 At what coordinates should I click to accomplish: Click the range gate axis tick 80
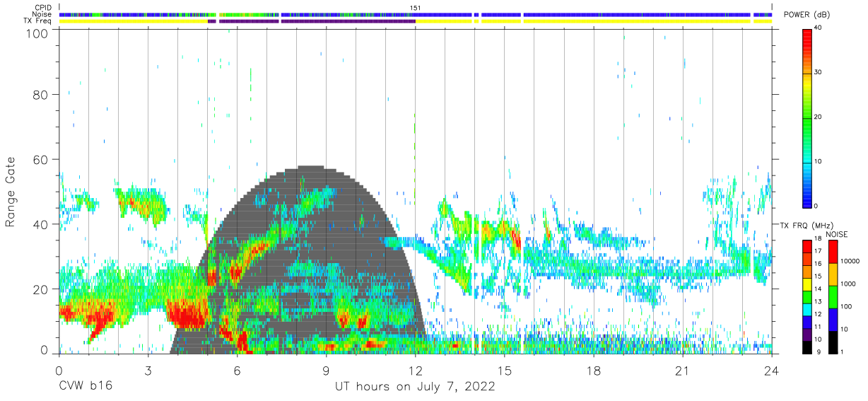pos(41,94)
